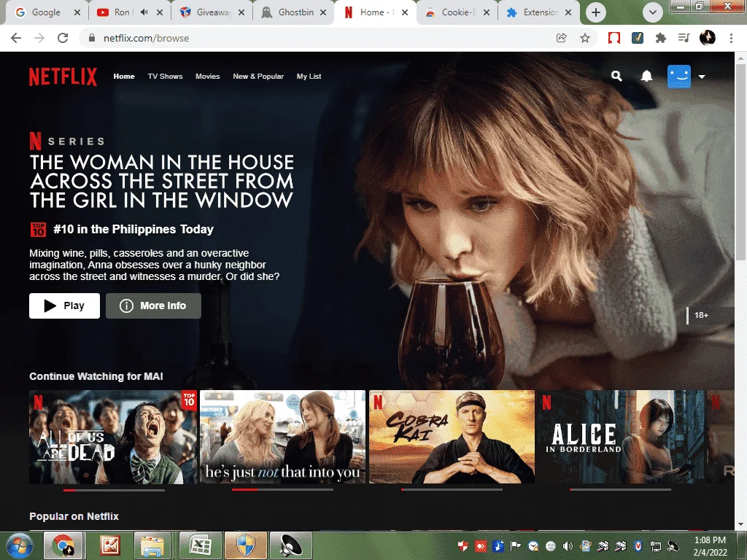The height and width of the screenshot is (560, 747).
Task: Click Popular on Netflix heading
Action: pos(74,516)
